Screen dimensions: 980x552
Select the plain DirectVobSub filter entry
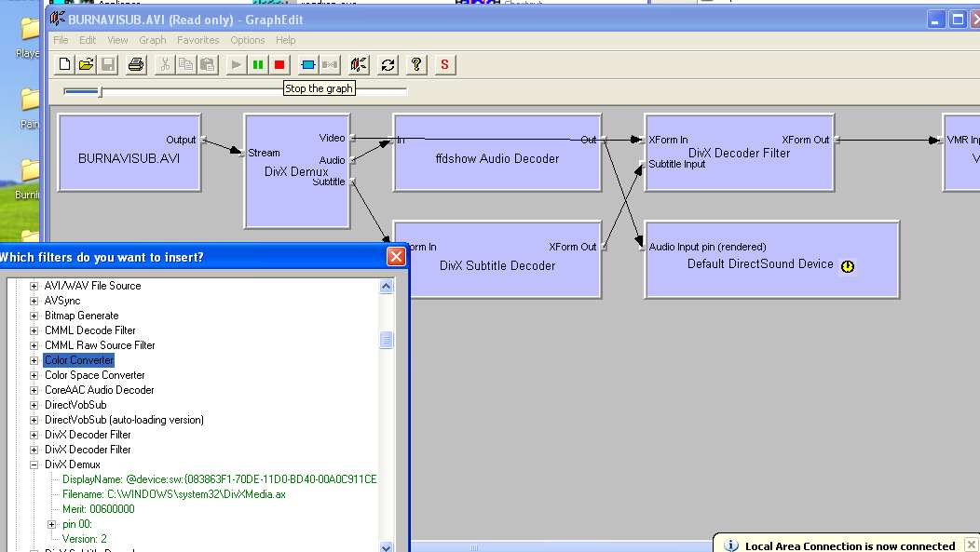(x=75, y=405)
